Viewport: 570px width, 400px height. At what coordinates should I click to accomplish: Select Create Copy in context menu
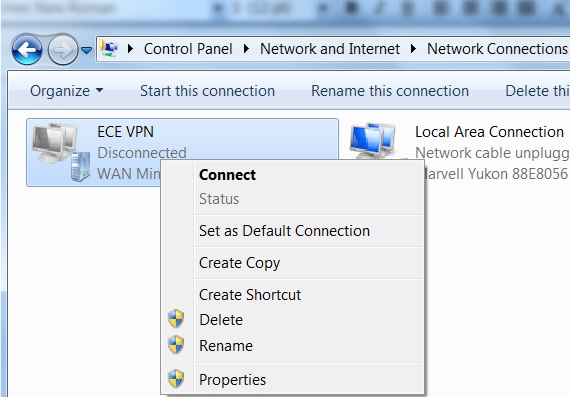point(239,263)
